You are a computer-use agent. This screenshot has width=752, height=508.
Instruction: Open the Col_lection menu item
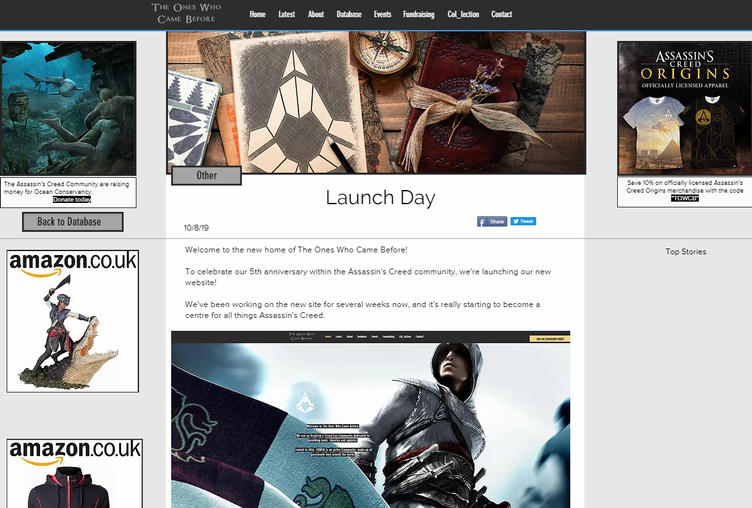pyautogui.click(x=463, y=14)
